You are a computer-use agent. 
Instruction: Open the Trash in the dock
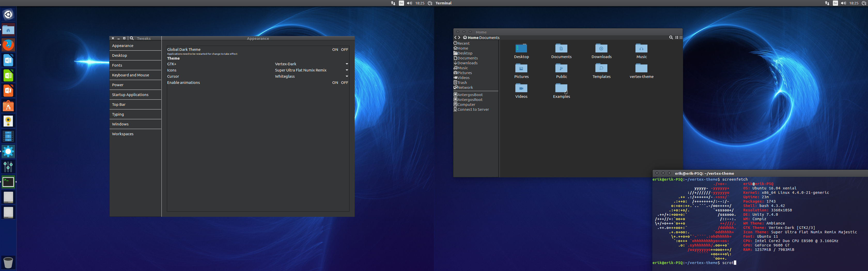8,262
